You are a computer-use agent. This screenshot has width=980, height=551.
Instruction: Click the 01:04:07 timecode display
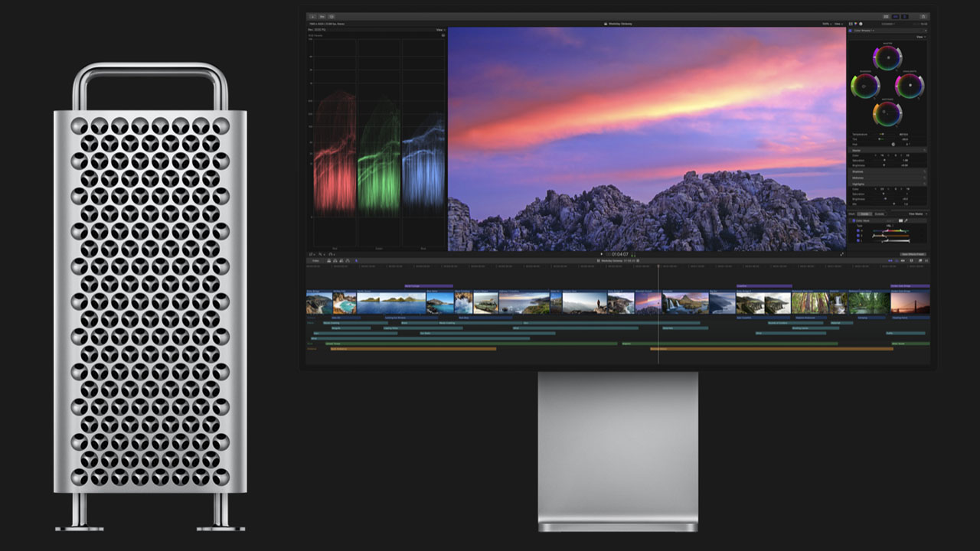point(619,254)
